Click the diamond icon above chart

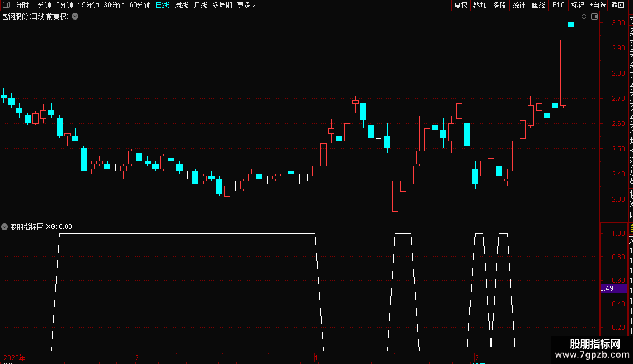(584, 17)
